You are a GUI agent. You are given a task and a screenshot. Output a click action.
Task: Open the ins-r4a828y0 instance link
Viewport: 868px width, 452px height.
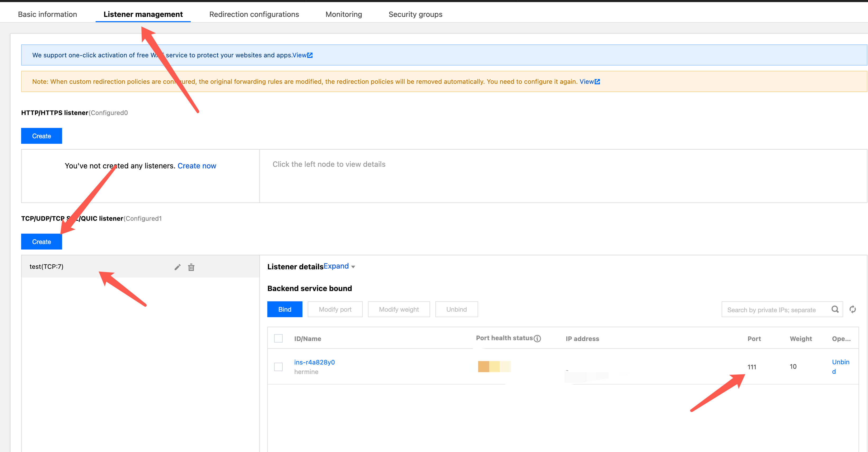click(x=314, y=362)
